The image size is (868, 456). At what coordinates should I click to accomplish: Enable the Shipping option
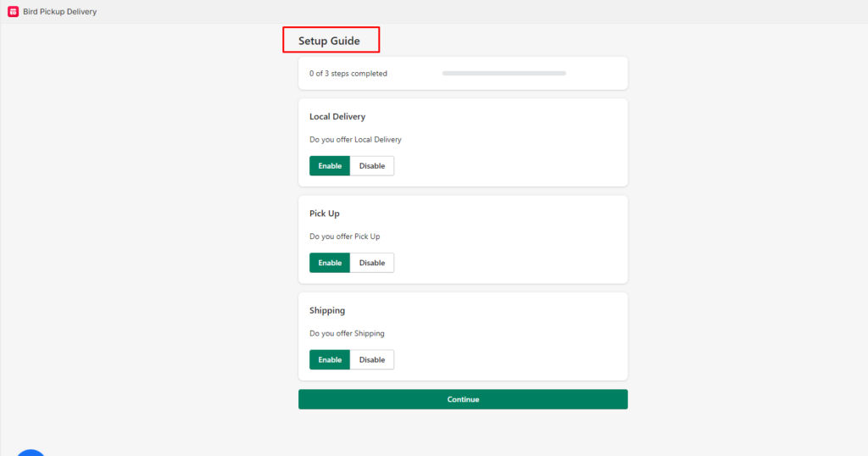tap(330, 360)
